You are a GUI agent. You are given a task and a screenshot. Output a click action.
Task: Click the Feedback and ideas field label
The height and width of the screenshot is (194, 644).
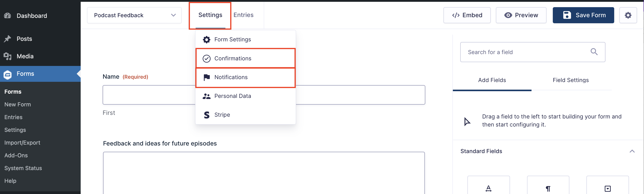tap(160, 143)
